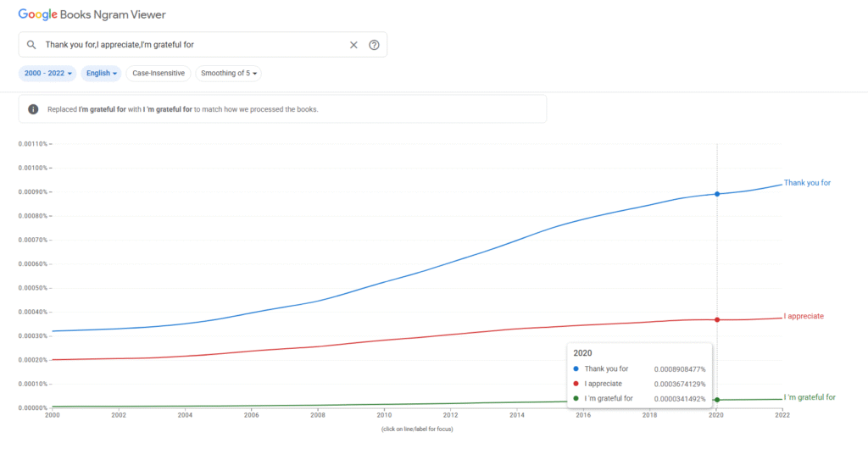Click the 0.00050% y-axis label
This screenshot has height=454, width=868.
click(33, 288)
